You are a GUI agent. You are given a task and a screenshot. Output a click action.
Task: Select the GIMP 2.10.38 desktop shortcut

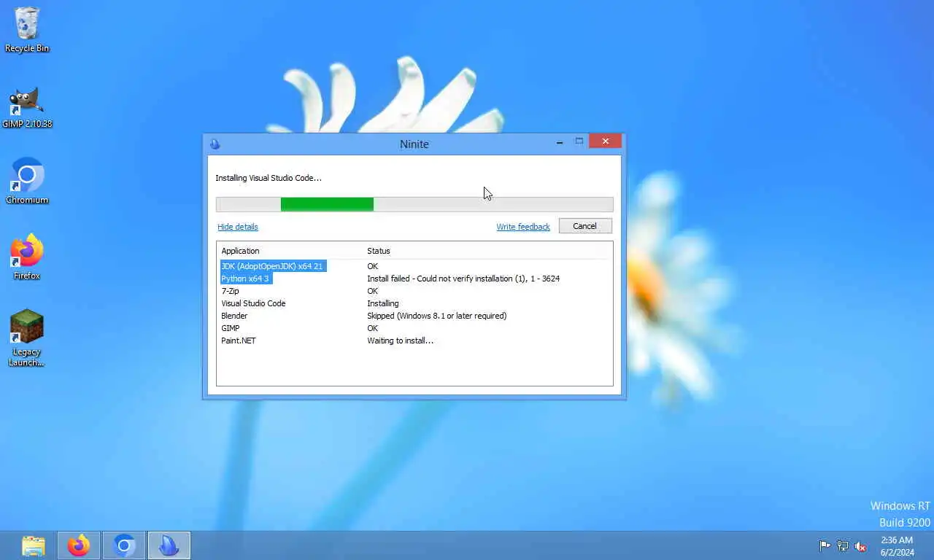27,107
